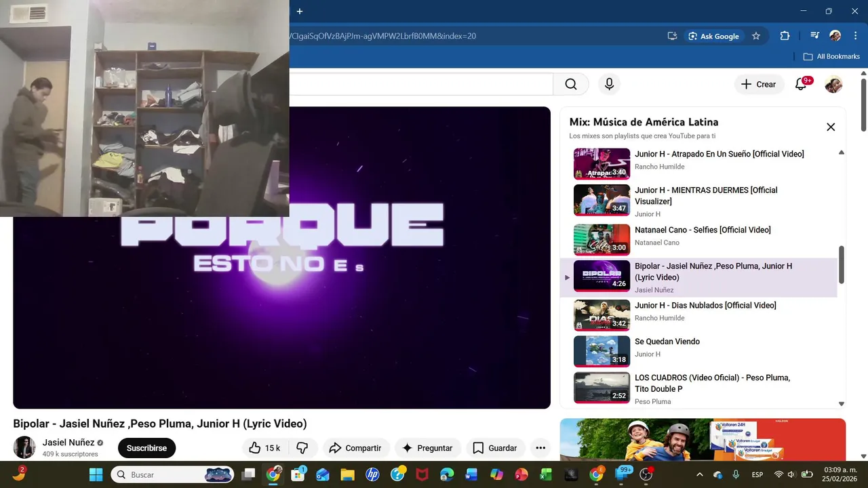Click the video player area

tap(281, 258)
